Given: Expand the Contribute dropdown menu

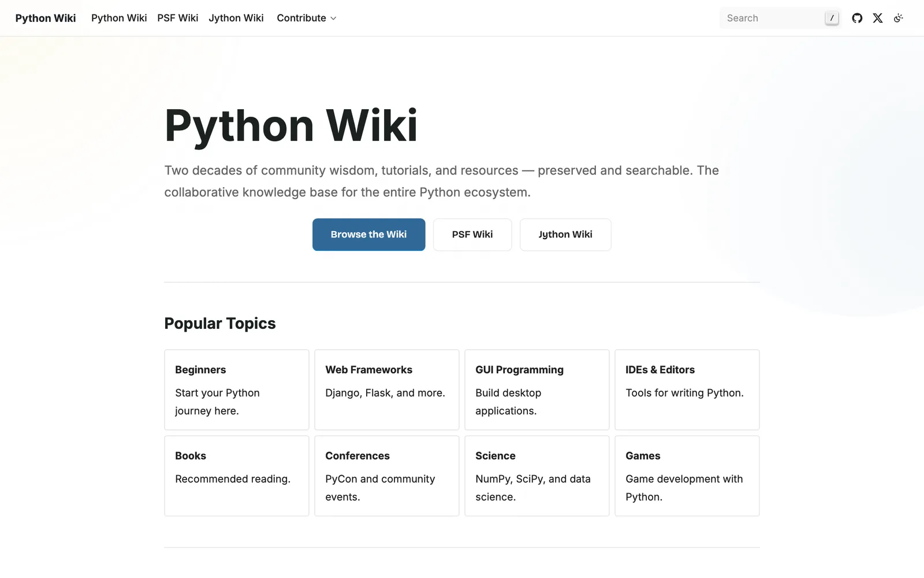Looking at the screenshot, I should [x=307, y=18].
